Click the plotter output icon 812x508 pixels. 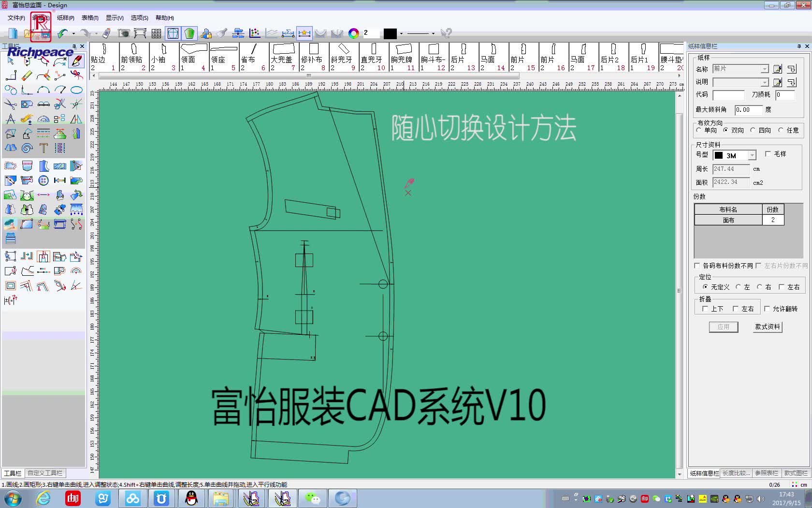(x=140, y=33)
